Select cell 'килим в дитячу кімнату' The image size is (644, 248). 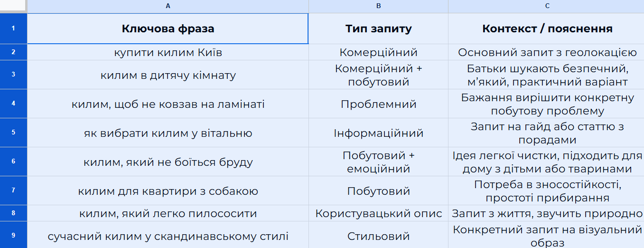168,75
